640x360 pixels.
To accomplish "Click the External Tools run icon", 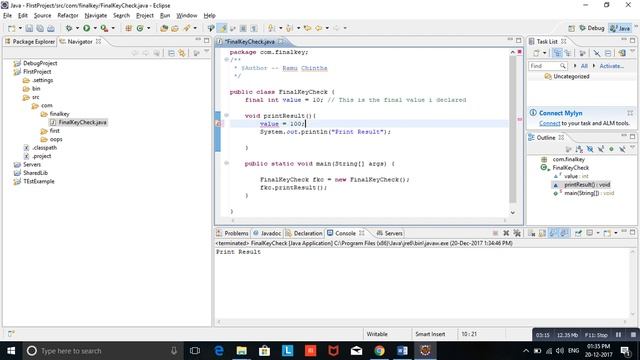I will coord(104,28).
